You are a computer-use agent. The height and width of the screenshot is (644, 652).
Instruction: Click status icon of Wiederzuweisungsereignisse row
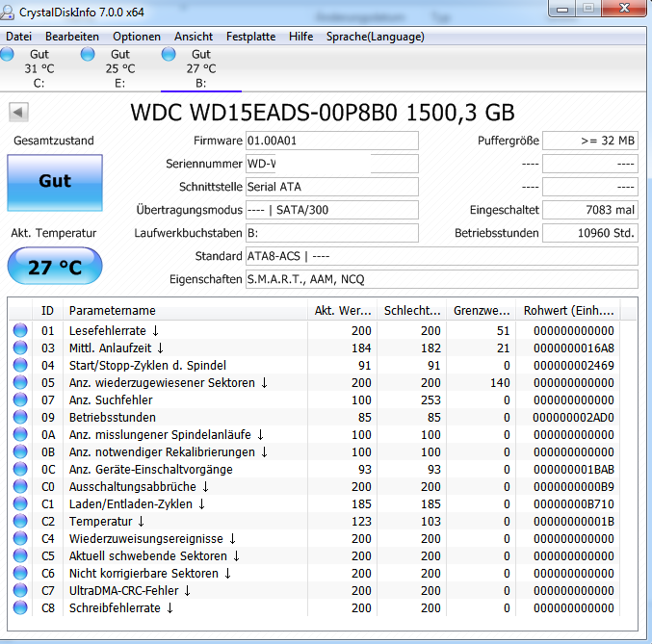(x=20, y=538)
